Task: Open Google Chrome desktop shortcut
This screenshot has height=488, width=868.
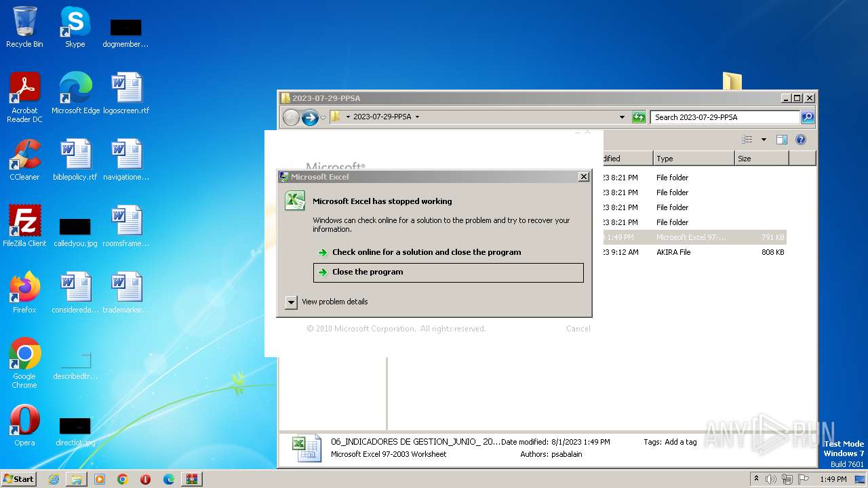Action: (x=24, y=363)
